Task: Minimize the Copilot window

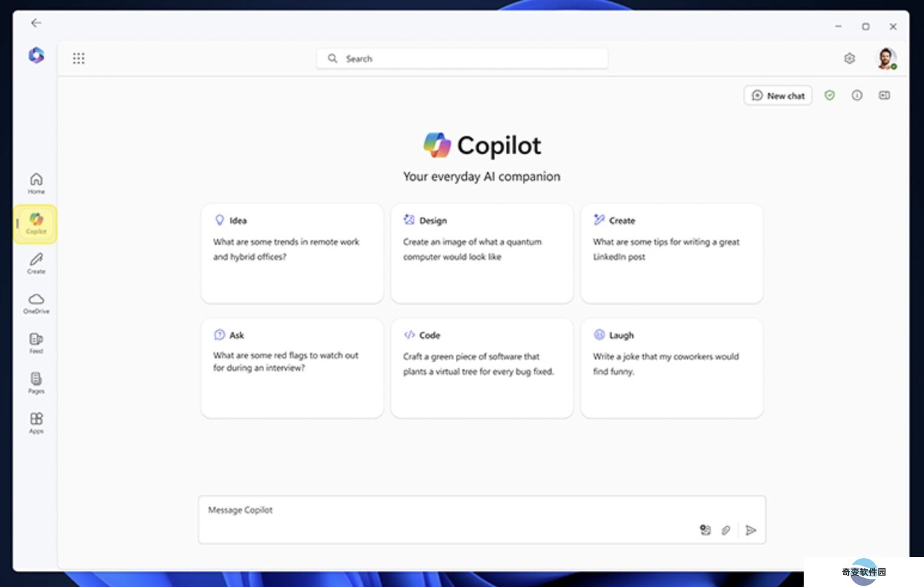Action: 838,26
